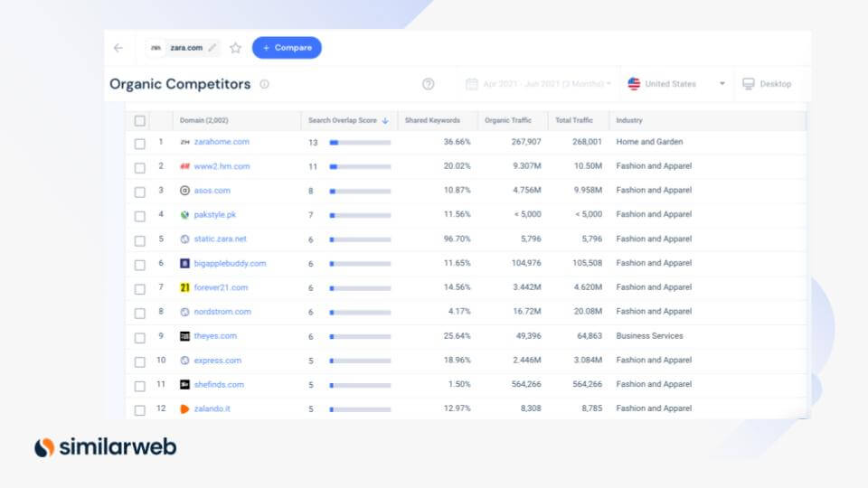
Task: Click the shefinds.com favicon
Action: (x=184, y=385)
